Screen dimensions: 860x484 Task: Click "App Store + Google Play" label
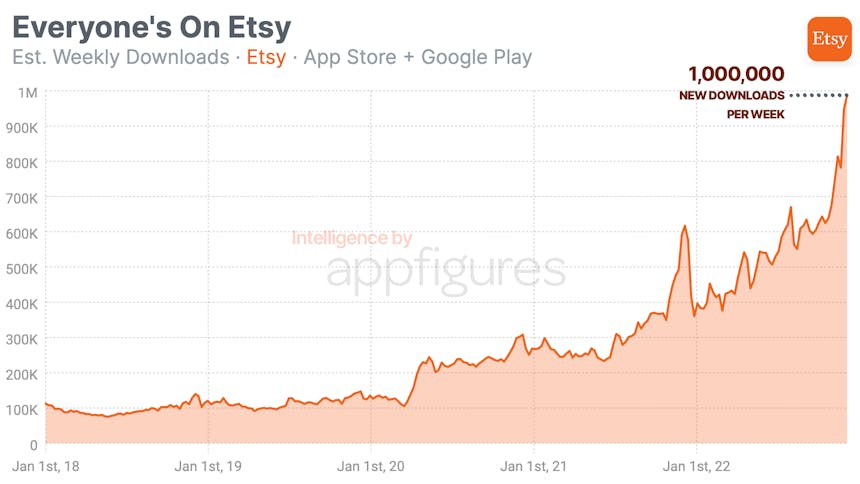click(418, 57)
